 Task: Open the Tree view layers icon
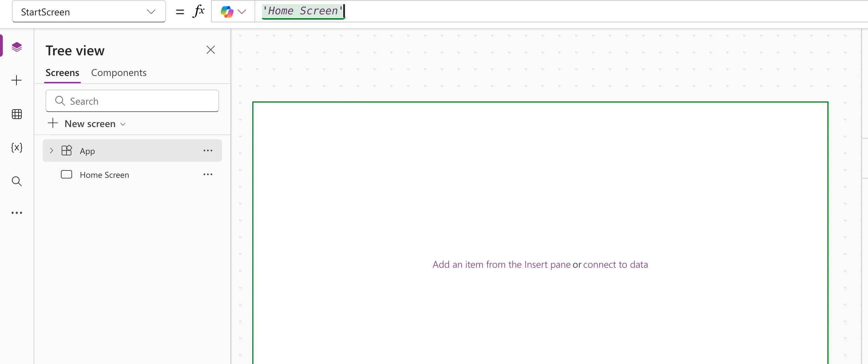(16, 47)
